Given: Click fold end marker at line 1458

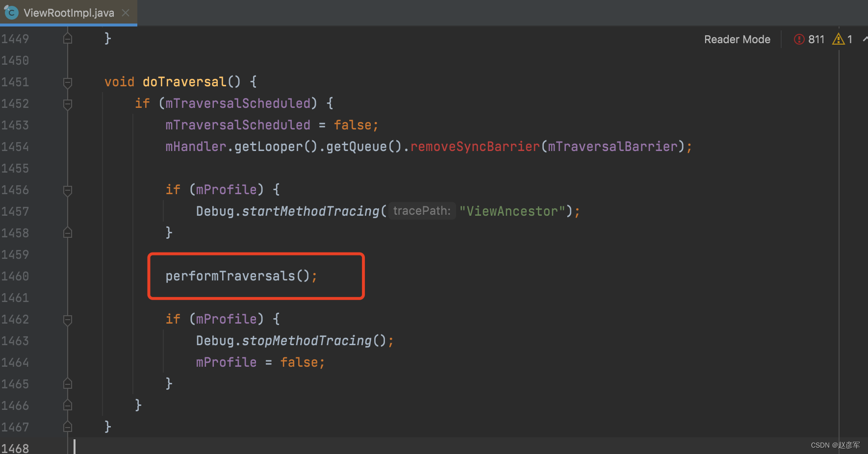Looking at the screenshot, I should tap(68, 232).
